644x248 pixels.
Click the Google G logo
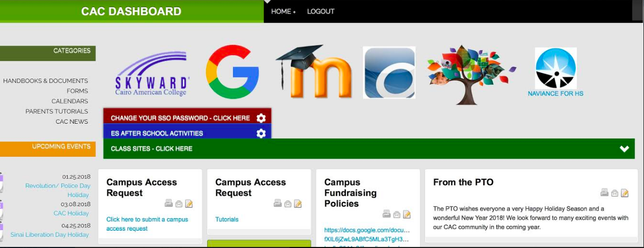[233, 72]
